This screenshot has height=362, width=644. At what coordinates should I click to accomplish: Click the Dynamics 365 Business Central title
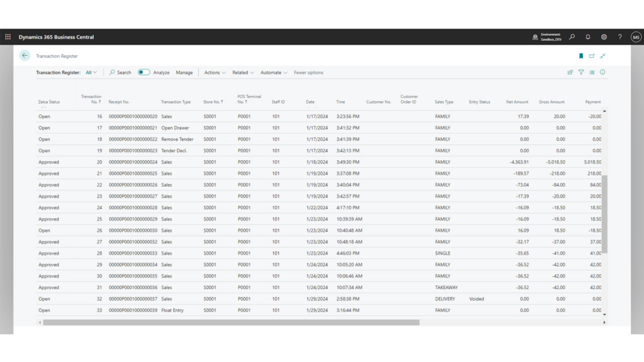56,37
